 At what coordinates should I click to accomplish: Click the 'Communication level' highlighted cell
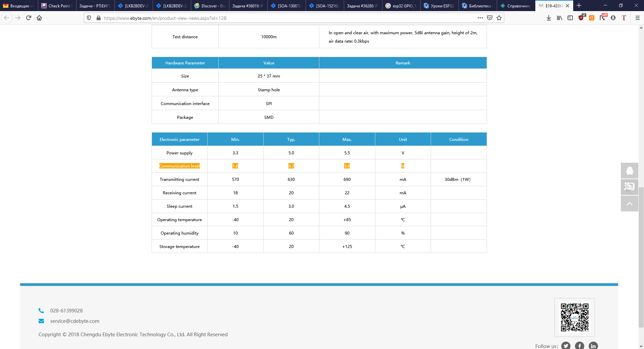tap(179, 166)
